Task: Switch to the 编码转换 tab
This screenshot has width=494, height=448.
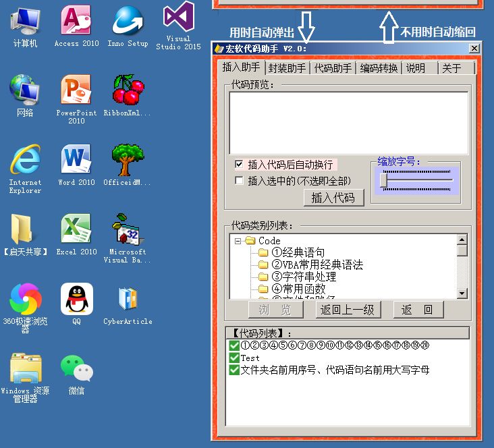Action: (379, 68)
